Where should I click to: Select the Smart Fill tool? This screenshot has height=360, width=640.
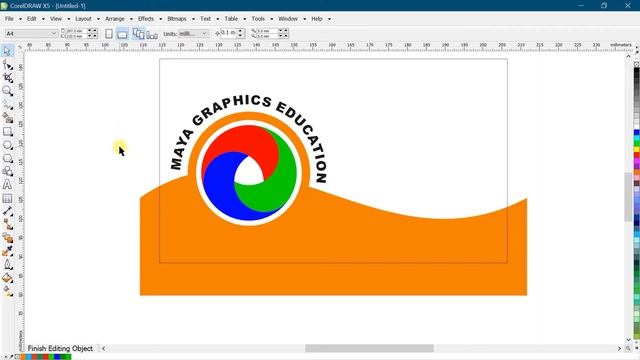(7, 118)
